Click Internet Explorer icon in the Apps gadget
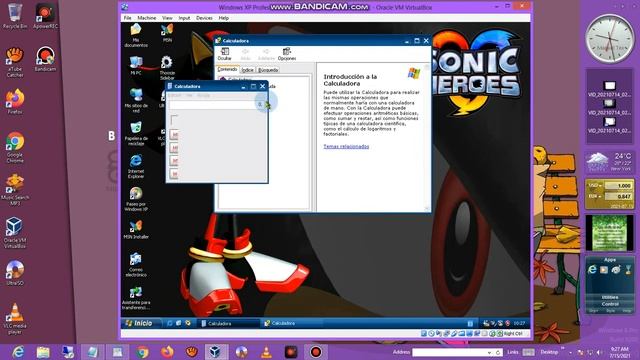 click(x=592, y=270)
